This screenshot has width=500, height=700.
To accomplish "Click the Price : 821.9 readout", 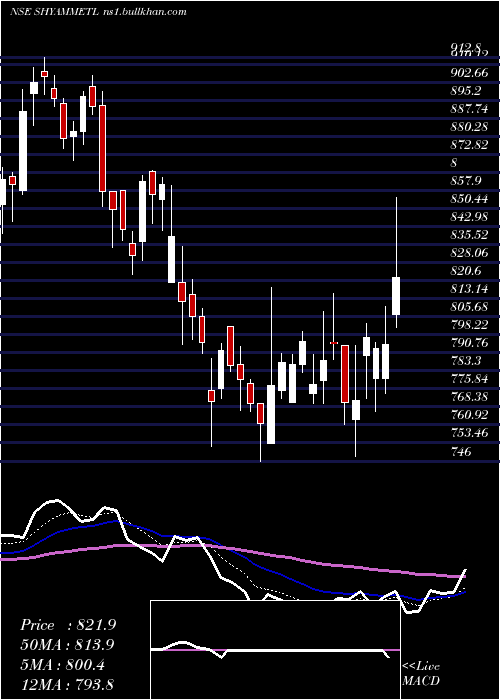I will (68, 625).
